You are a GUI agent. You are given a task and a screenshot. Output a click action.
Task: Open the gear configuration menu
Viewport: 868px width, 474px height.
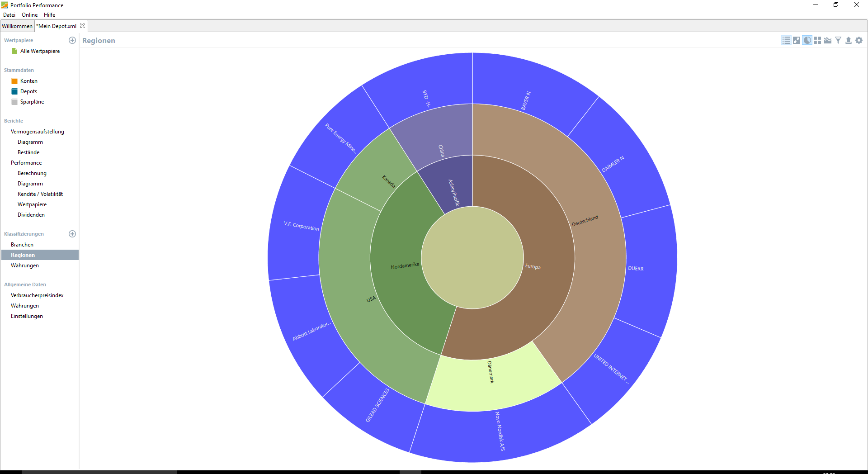pos(859,40)
